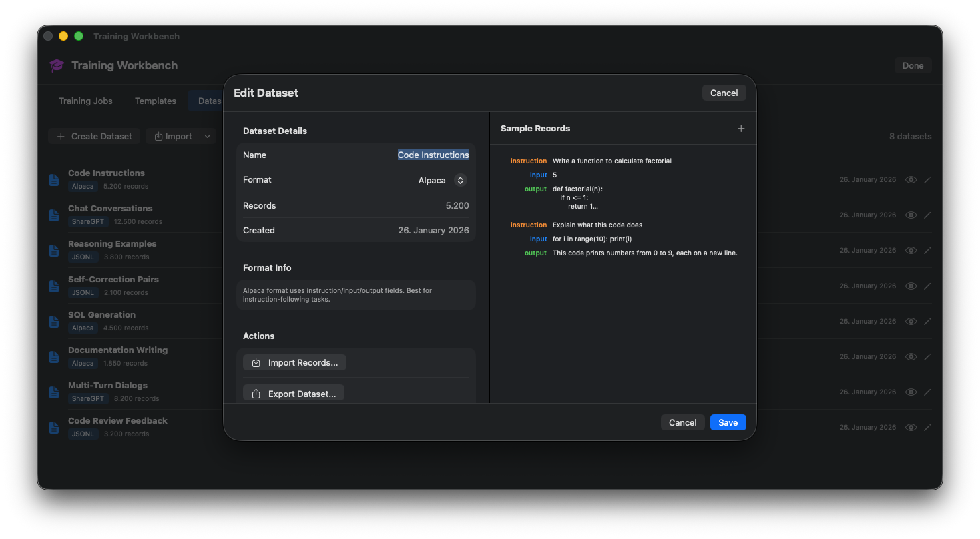Open the Templates tab
980x539 pixels.
click(156, 101)
